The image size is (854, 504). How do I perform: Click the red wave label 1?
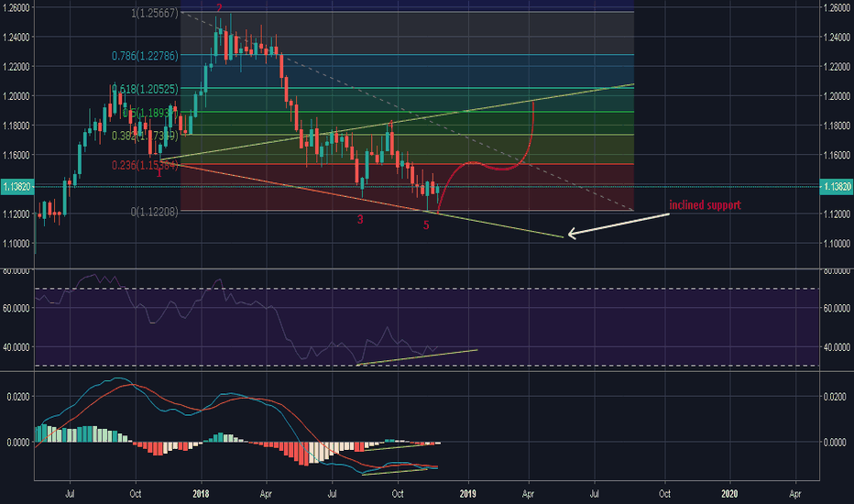tap(159, 173)
